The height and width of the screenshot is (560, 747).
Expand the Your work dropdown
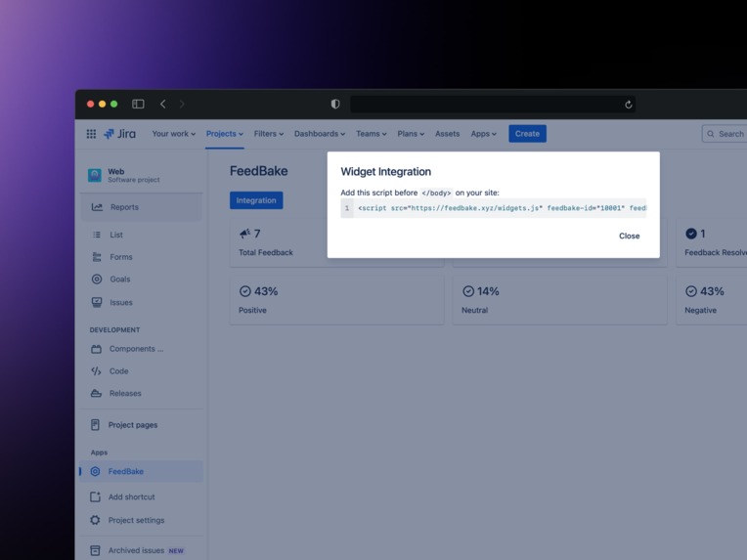174,134
